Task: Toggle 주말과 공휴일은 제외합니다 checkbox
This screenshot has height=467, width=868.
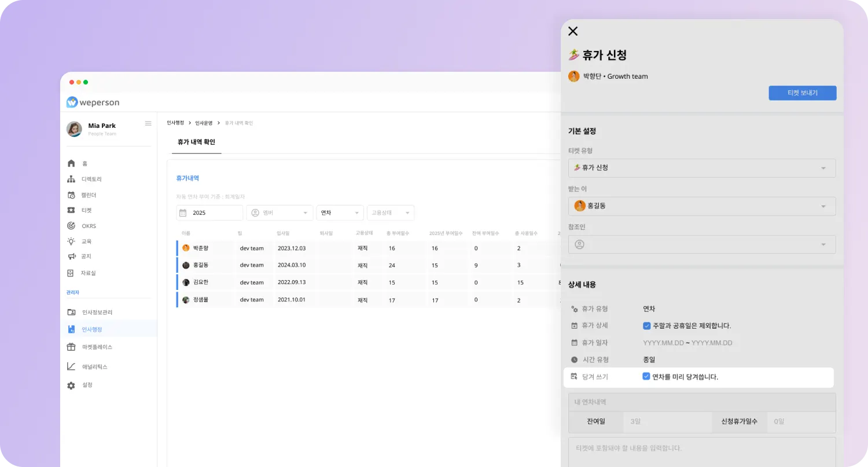Action: [646, 326]
